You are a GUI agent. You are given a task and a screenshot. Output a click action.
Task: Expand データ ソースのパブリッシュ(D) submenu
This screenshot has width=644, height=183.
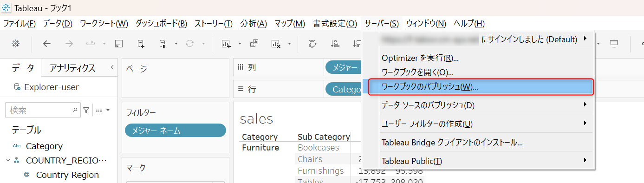(478, 105)
